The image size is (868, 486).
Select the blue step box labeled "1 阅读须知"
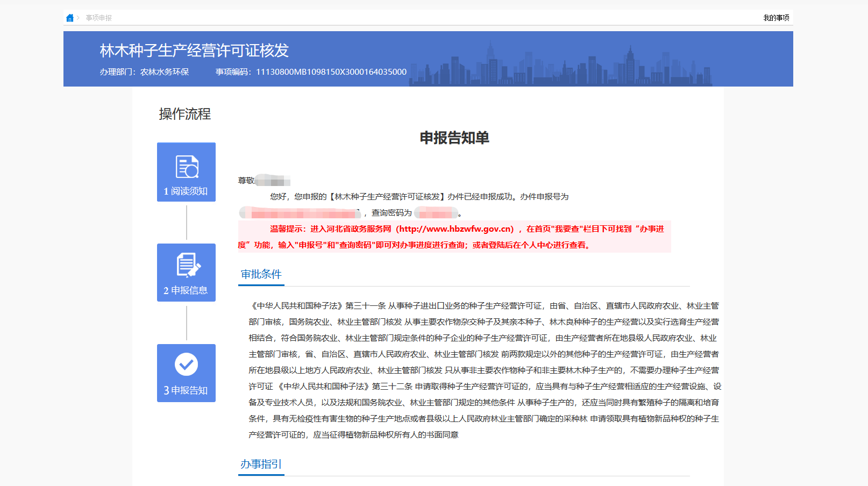[x=186, y=172]
